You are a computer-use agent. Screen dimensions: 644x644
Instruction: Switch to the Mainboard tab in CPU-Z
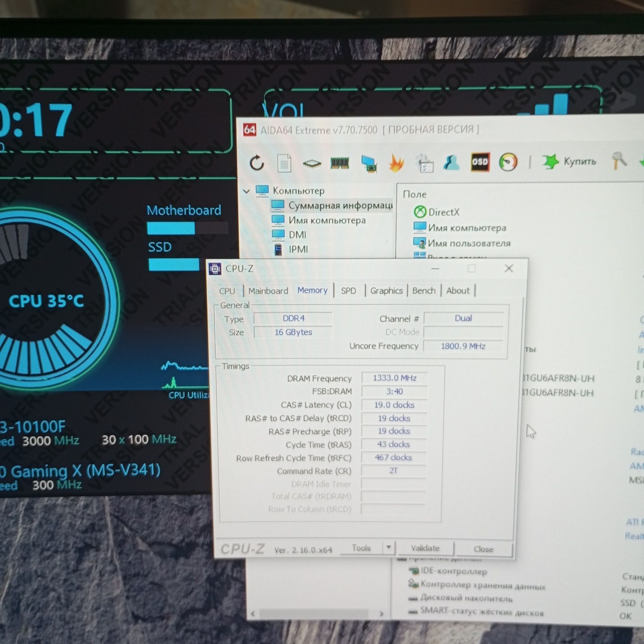click(268, 291)
